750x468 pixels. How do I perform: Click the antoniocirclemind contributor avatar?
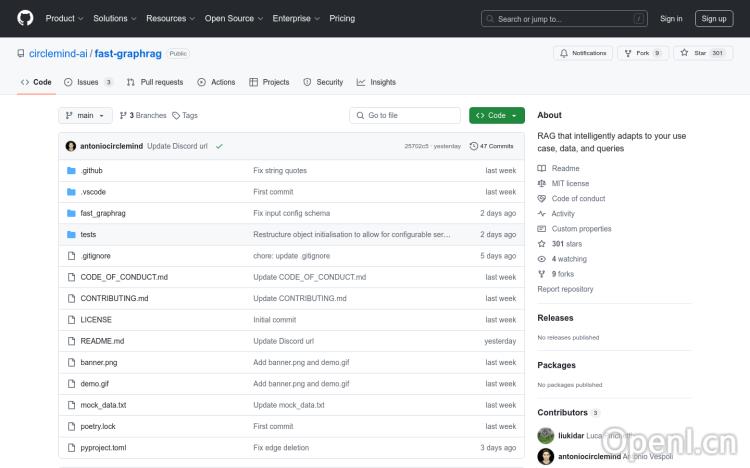(545, 457)
